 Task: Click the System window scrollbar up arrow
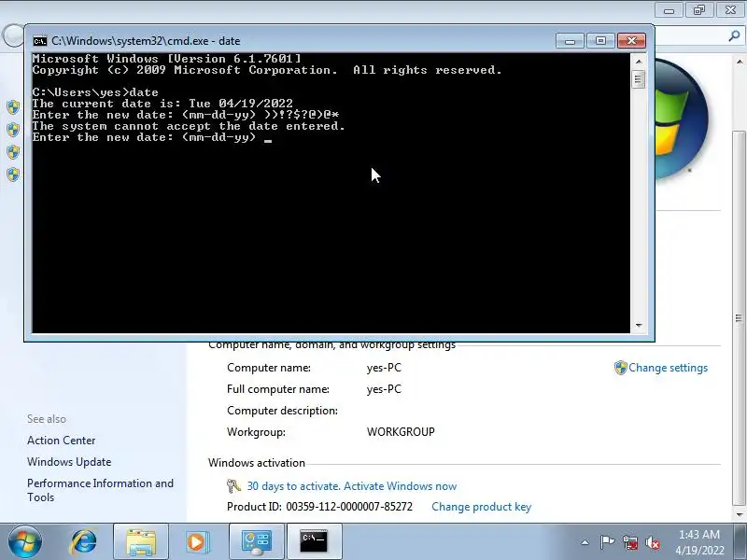point(740,62)
